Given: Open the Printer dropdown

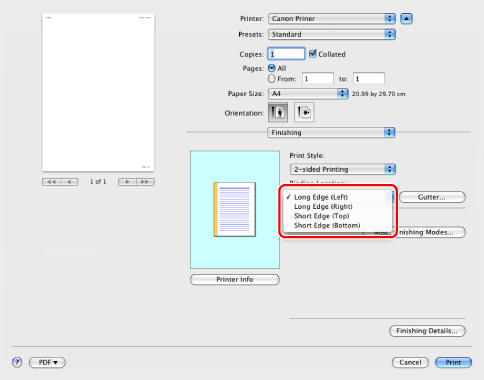Looking at the screenshot, I should pos(332,18).
